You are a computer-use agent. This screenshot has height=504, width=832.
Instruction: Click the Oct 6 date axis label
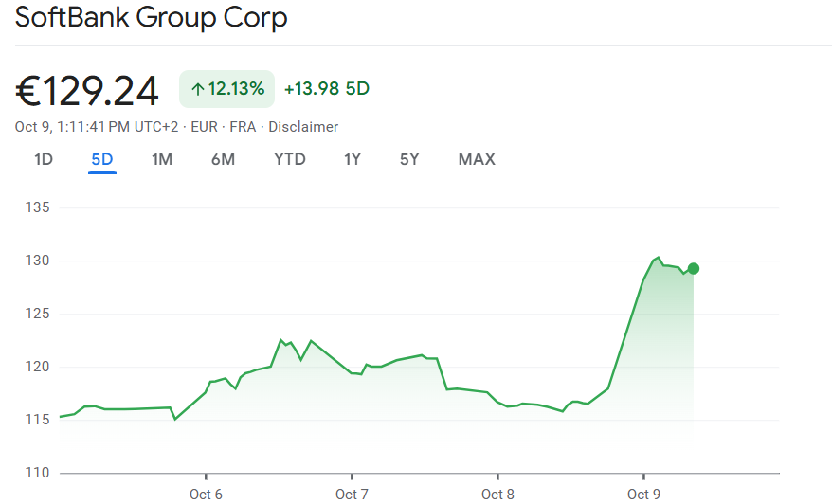(x=206, y=494)
